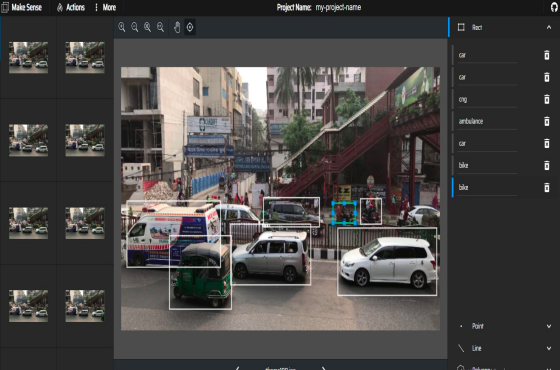Click the Line tool diagonal icon

click(x=461, y=348)
